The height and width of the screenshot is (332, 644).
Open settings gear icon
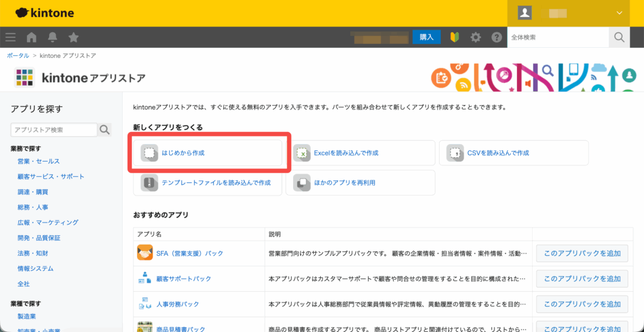pyautogui.click(x=475, y=37)
